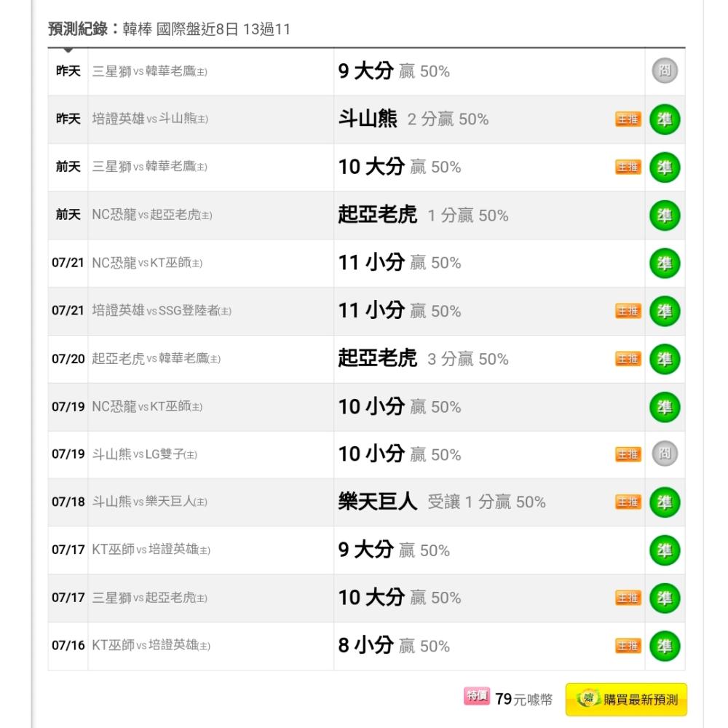The image size is (728, 728).
Task: Click the pink 特價 badge near the price
Action: [476, 696]
